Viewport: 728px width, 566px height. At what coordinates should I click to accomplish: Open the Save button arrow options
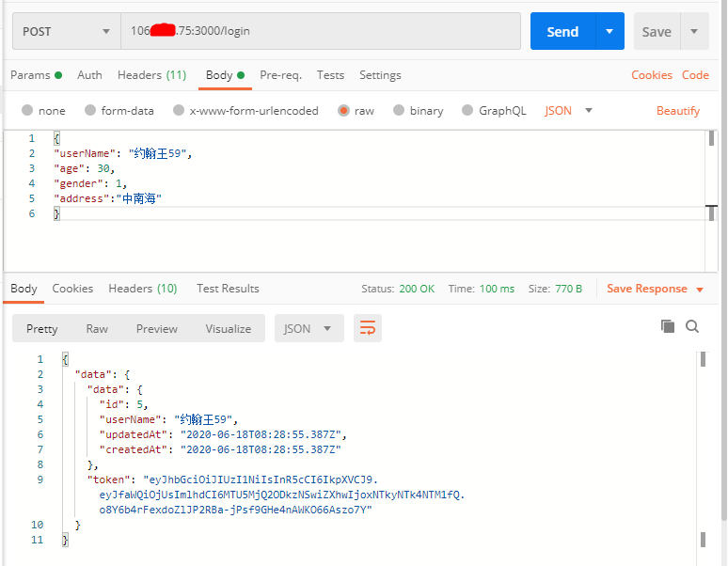(x=694, y=31)
